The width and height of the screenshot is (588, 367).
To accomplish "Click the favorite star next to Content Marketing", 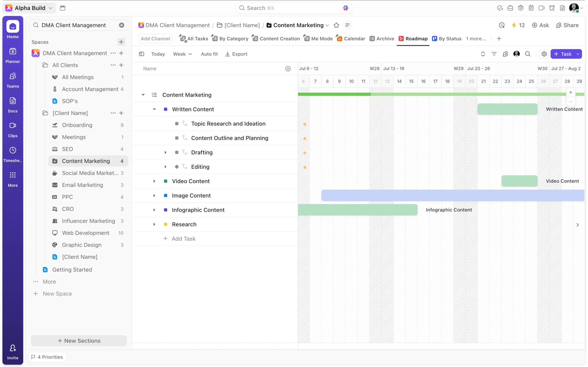I will point(336,25).
